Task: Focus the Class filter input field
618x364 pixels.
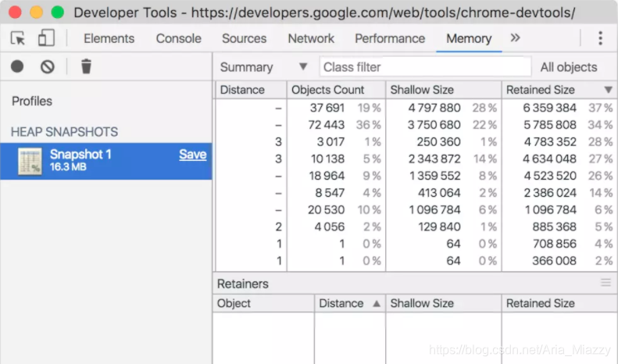Action: [425, 67]
